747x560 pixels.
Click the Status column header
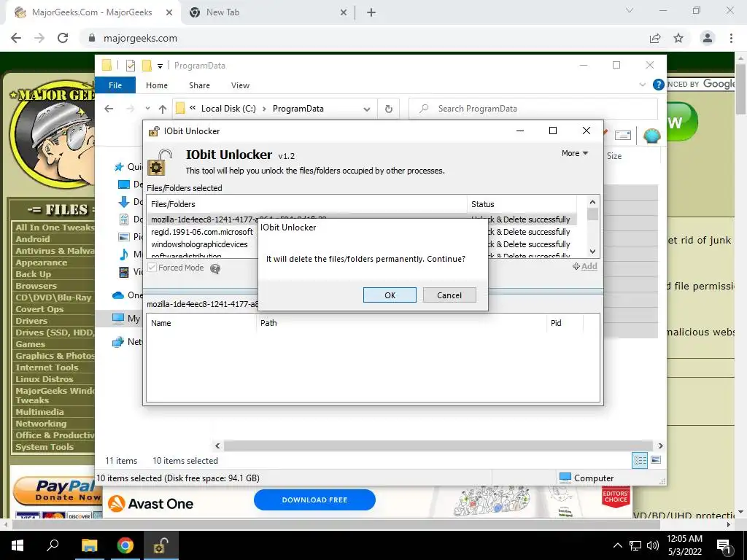point(522,204)
